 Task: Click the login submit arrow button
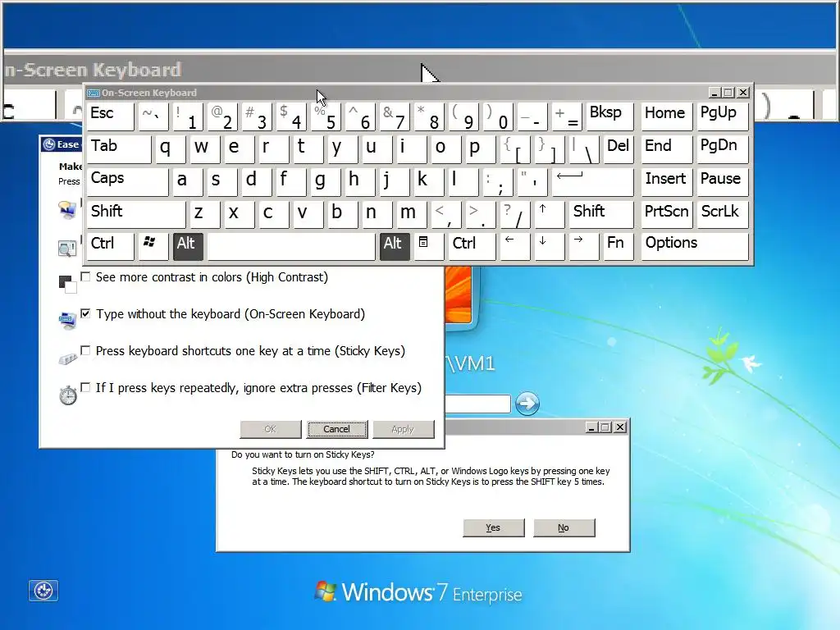coord(527,404)
